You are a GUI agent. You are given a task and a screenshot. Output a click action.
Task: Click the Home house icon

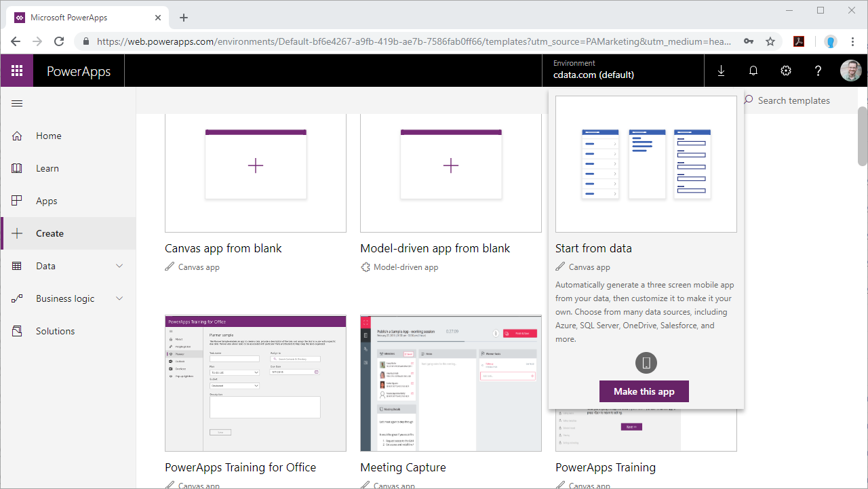pos(17,136)
